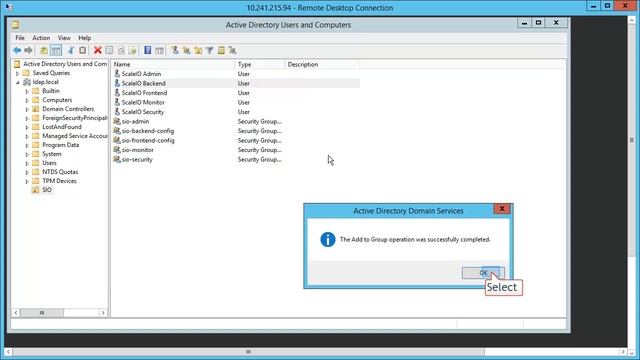Viewport: 640px width, 360px height.
Task: Sort by the Type column header
Action: pyautogui.click(x=260, y=64)
